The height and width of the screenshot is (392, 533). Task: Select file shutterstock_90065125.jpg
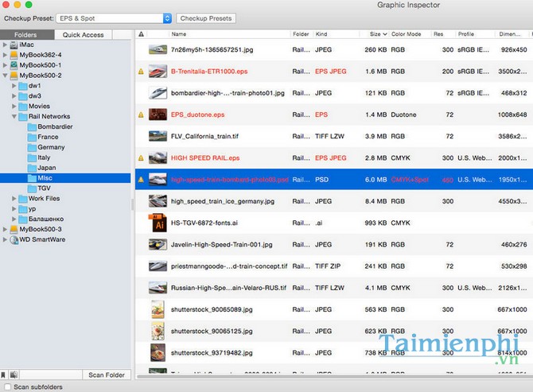coord(212,332)
